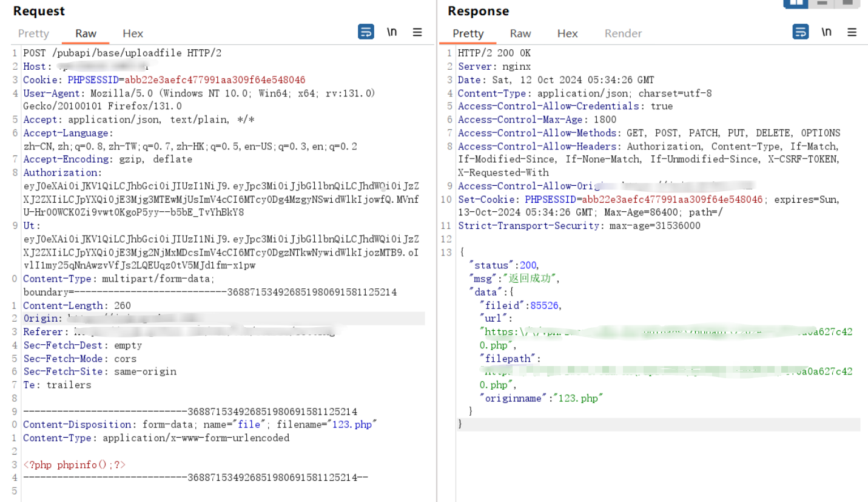Select the side-by-side layout button

pos(796,3)
